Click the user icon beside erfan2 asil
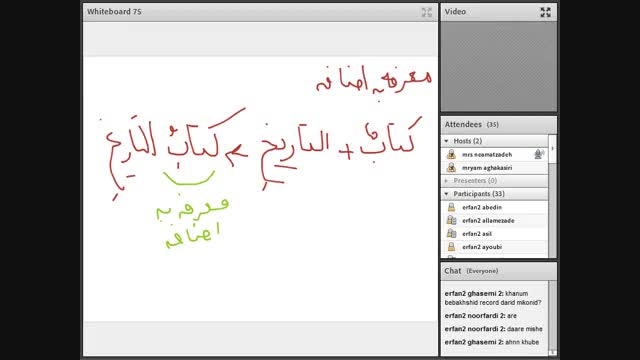Screen dimensions: 640x360 pos(451,233)
